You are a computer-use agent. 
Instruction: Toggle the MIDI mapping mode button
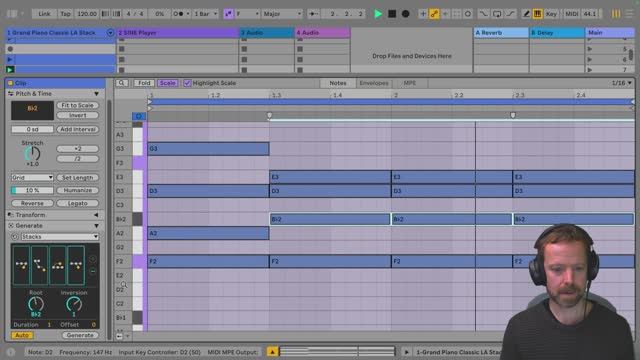pos(571,14)
